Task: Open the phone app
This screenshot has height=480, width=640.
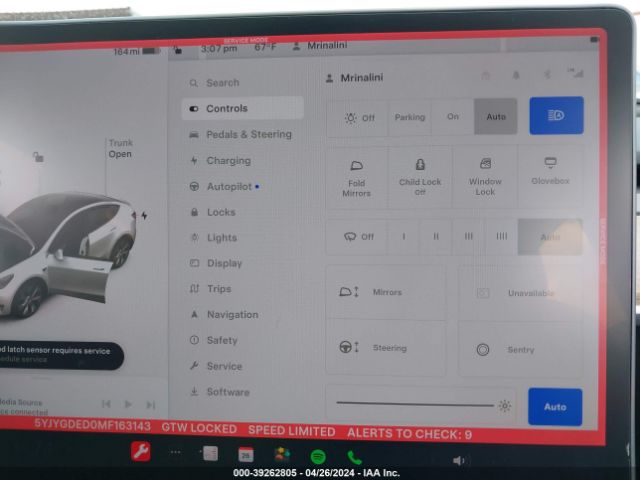Action: pyautogui.click(x=354, y=458)
